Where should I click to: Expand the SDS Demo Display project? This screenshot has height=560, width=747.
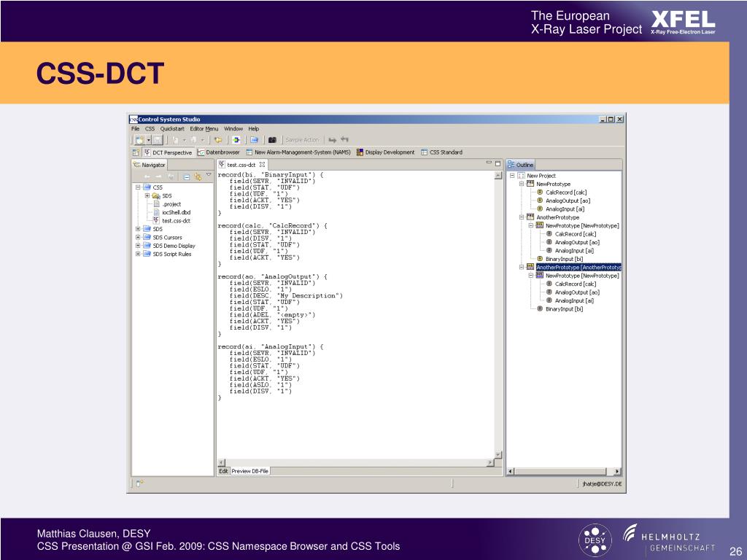tap(138, 246)
